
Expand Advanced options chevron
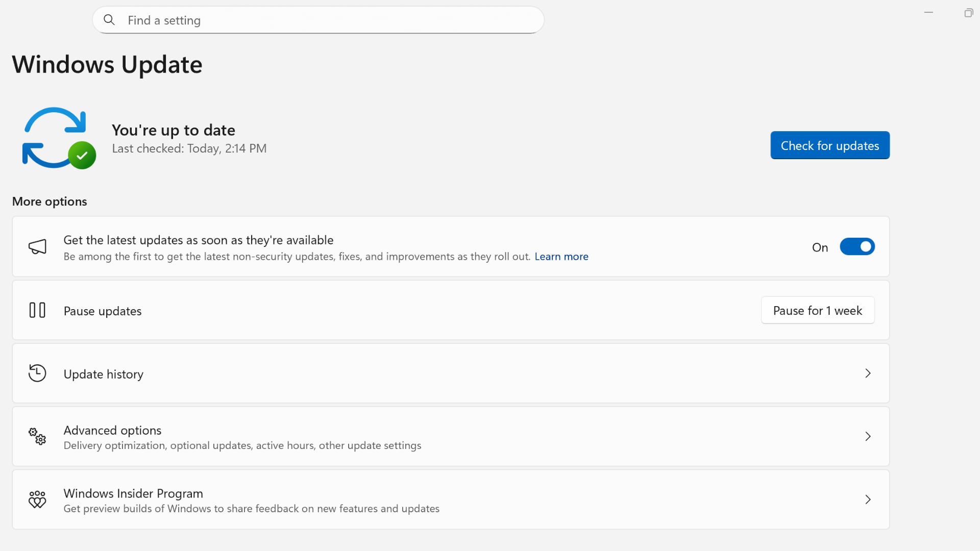click(868, 436)
